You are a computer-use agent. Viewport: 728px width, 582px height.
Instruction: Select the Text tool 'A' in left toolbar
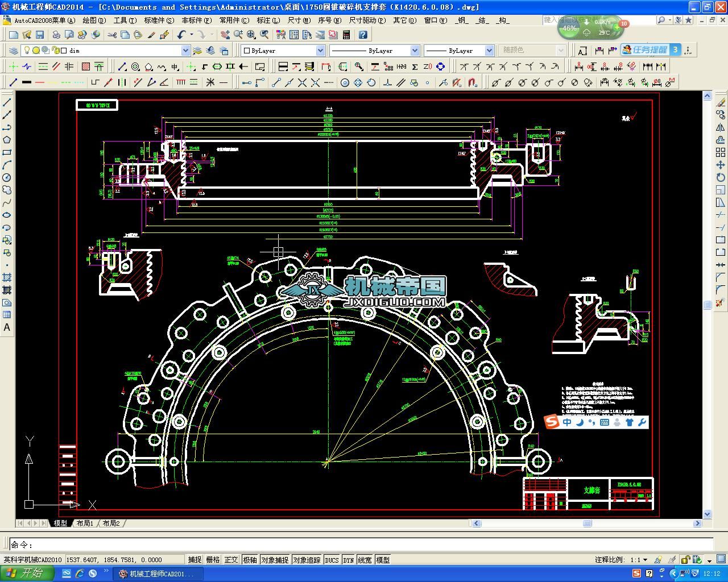click(x=7, y=327)
